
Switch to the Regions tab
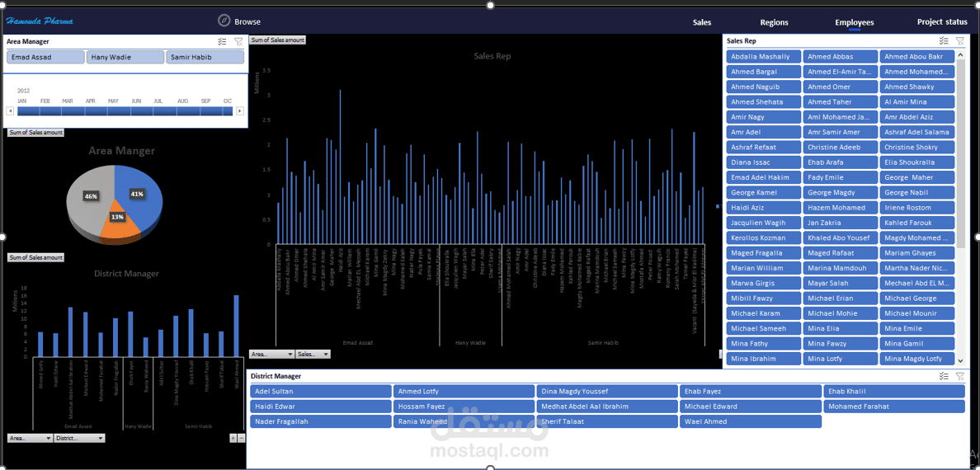[x=774, y=22]
